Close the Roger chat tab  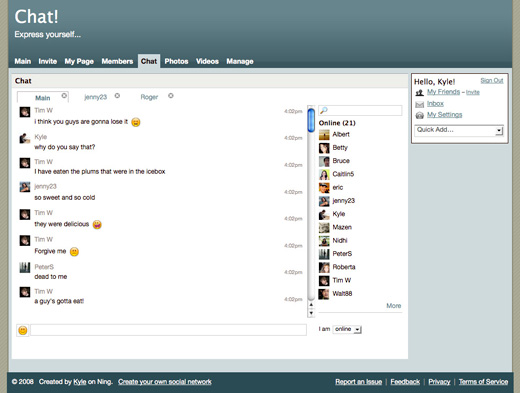171,96
